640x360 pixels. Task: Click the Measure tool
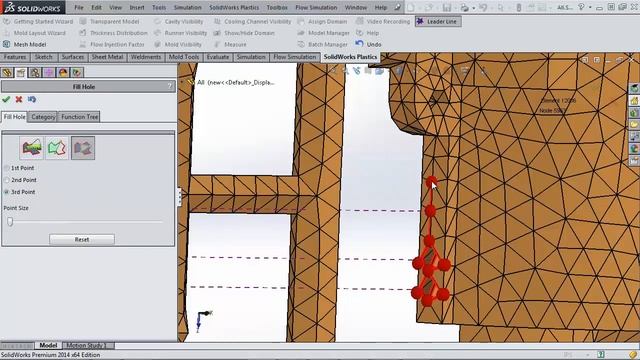[230, 44]
